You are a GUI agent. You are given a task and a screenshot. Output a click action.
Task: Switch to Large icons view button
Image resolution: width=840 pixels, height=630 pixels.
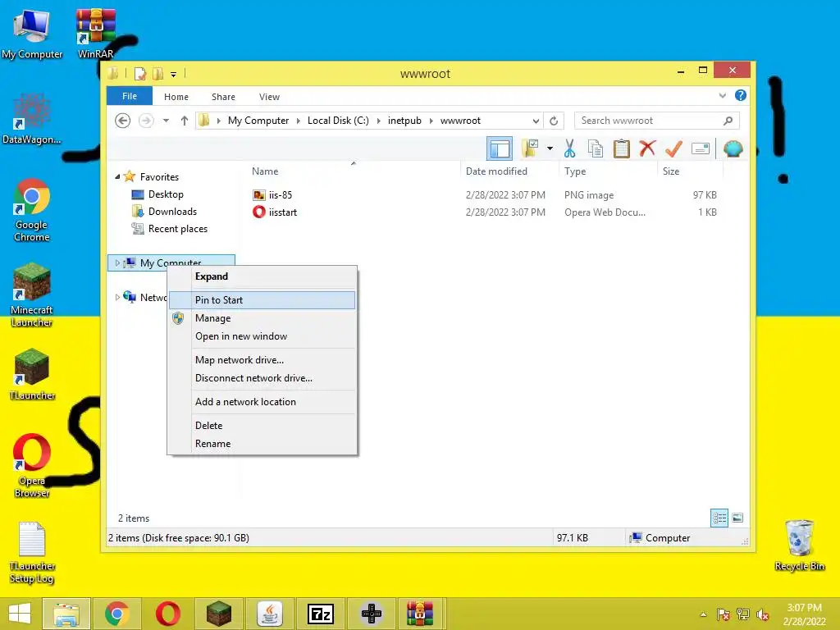click(x=737, y=518)
